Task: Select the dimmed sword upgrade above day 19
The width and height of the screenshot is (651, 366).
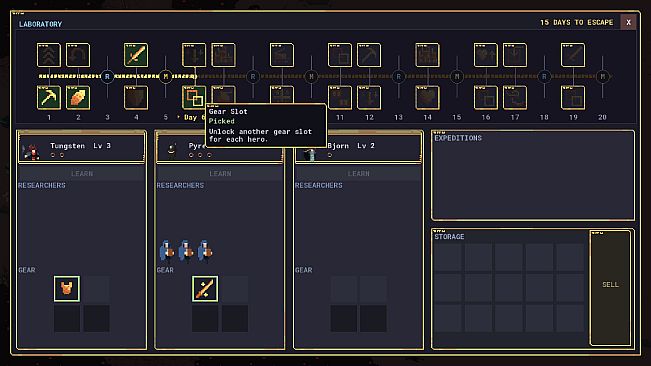Action: (x=573, y=55)
